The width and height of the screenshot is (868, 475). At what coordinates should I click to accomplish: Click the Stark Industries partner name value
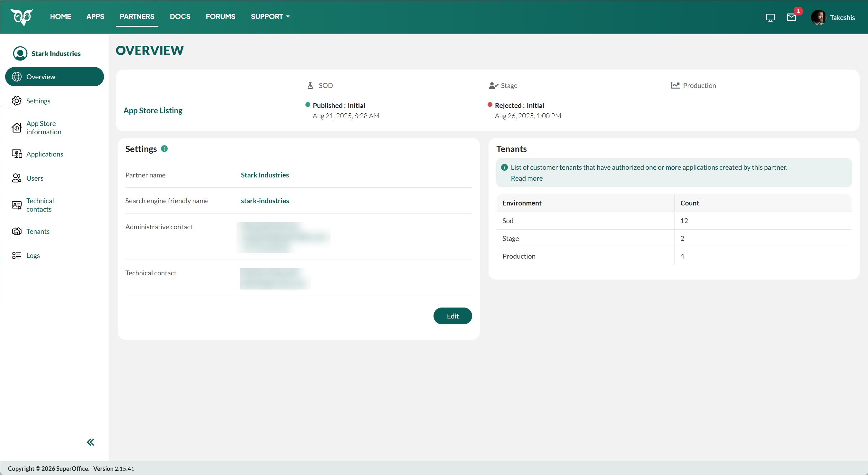[265, 175]
